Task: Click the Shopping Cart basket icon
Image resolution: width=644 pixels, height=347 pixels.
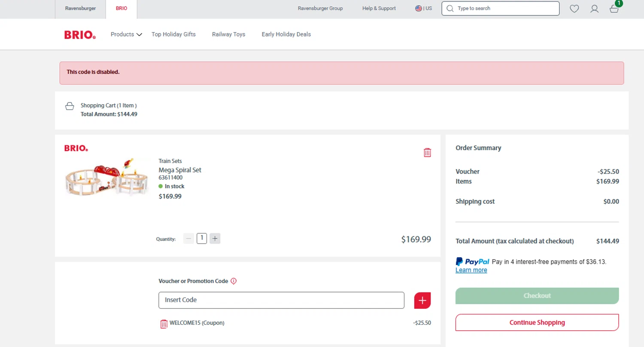Action: click(x=69, y=106)
